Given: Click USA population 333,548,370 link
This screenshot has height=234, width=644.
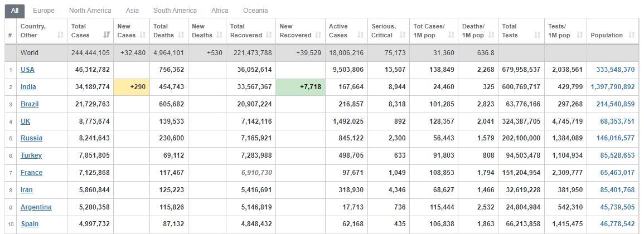Looking at the screenshot, I should click(x=615, y=70).
